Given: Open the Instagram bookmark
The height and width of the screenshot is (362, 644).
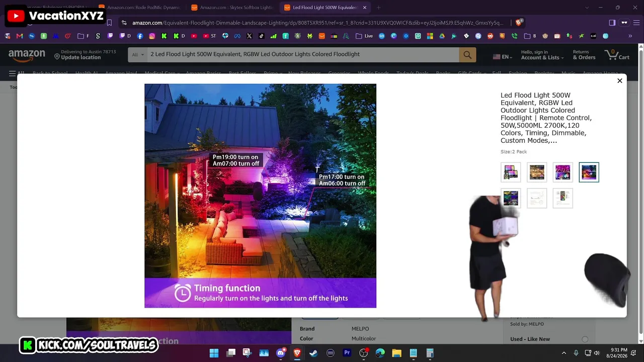Looking at the screenshot, I should [x=152, y=36].
